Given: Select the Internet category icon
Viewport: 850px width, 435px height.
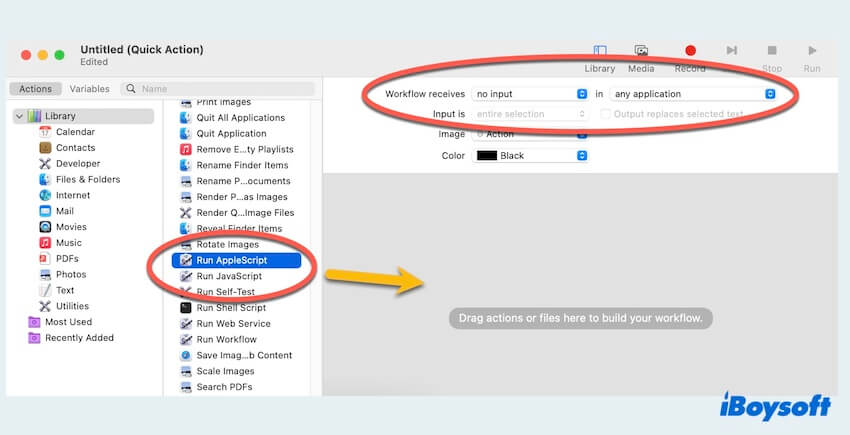Looking at the screenshot, I should pyautogui.click(x=45, y=195).
